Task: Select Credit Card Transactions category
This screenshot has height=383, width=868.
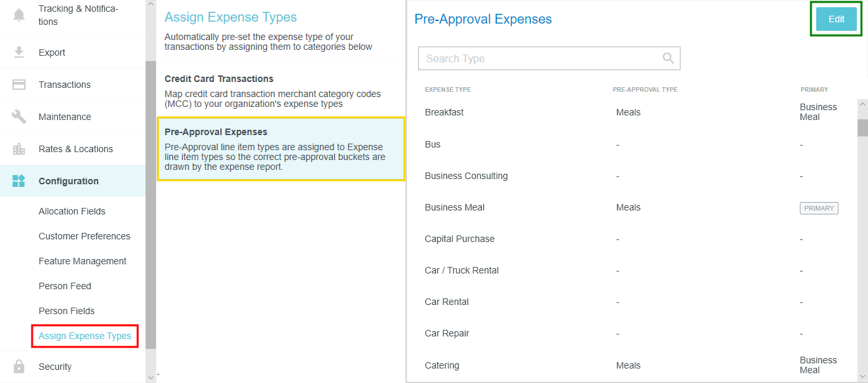Action: coord(281,91)
